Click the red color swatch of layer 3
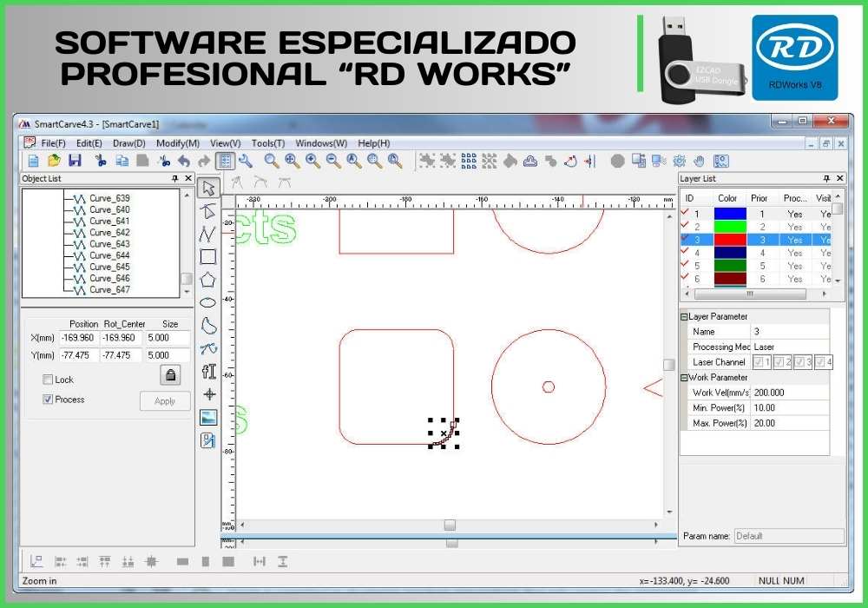 point(730,240)
